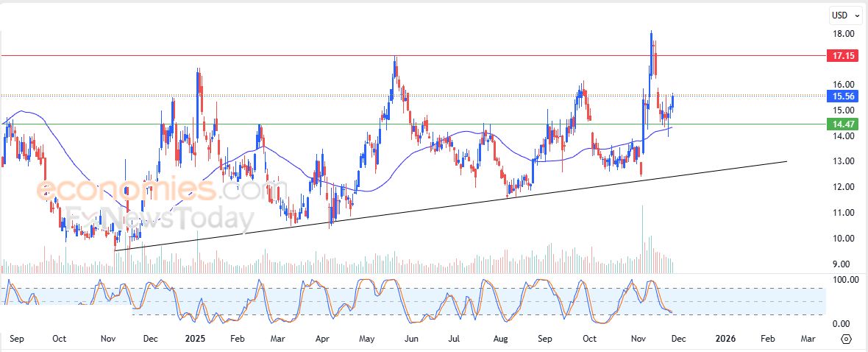Click the Sep label at far left of time axis
868x352 pixels.
click(x=18, y=339)
